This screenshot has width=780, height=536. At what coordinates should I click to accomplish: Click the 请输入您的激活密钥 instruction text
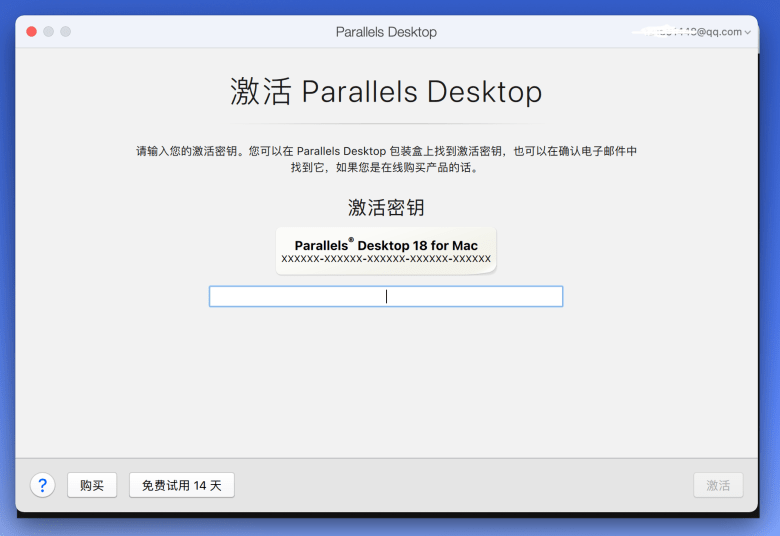pos(386,159)
